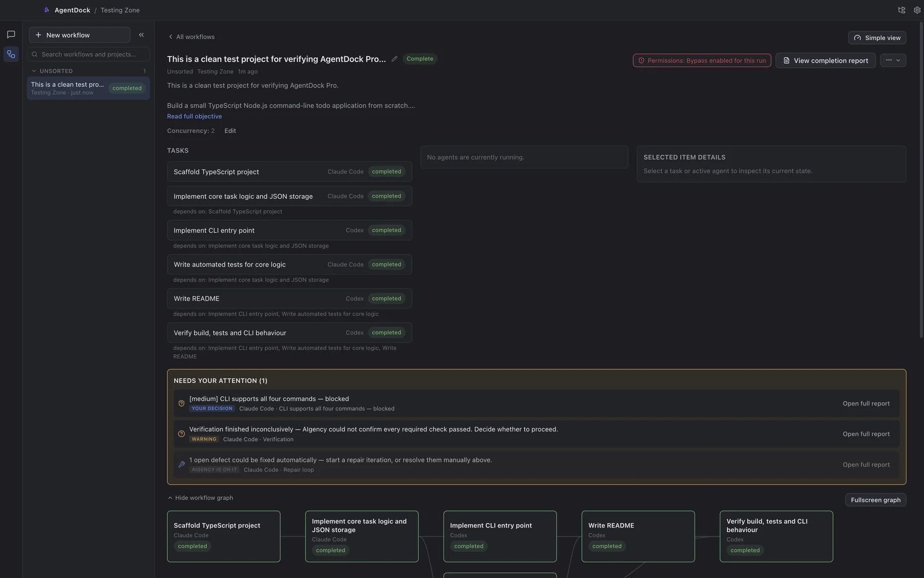This screenshot has width=924, height=578.
Task: Select Implement core task logic and JSON storage task
Action: [290, 196]
